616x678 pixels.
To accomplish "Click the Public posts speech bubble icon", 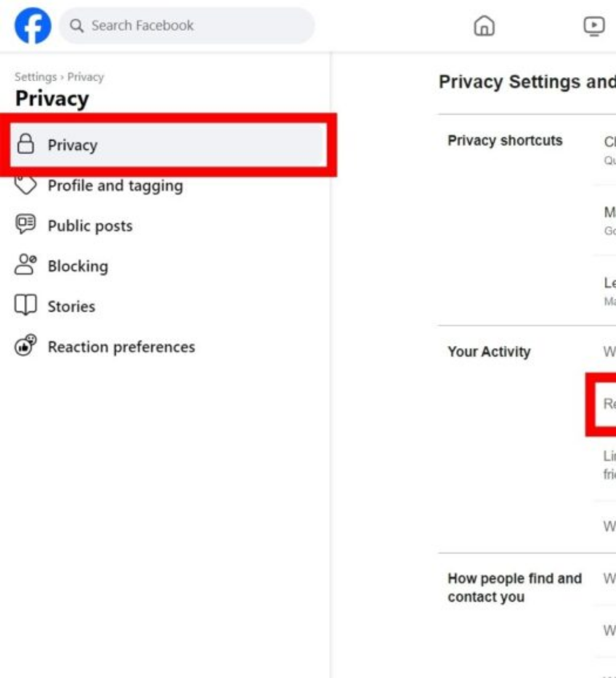I will (x=25, y=225).
